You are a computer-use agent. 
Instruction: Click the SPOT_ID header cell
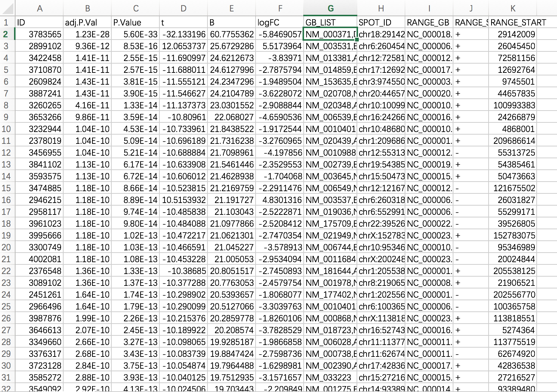(x=381, y=22)
